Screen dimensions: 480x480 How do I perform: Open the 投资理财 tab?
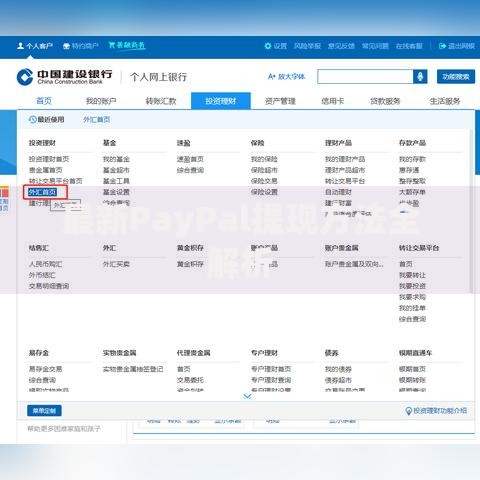click(x=221, y=101)
